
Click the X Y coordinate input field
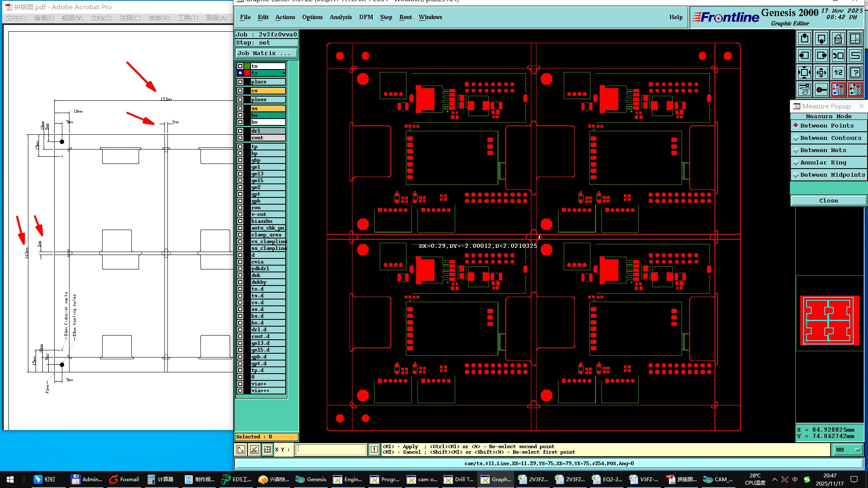click(x=331, y=449)
